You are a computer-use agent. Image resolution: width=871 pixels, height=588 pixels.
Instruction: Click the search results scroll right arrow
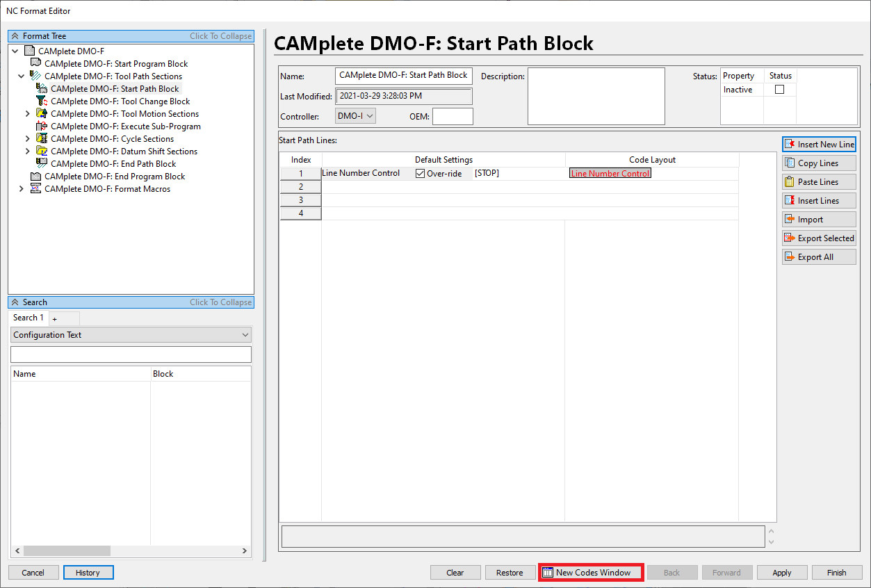245,550
